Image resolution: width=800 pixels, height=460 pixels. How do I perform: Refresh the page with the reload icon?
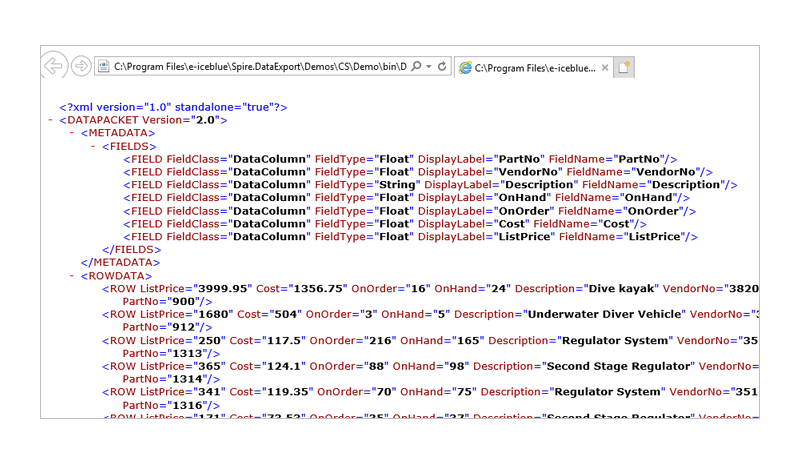point(441,67)
